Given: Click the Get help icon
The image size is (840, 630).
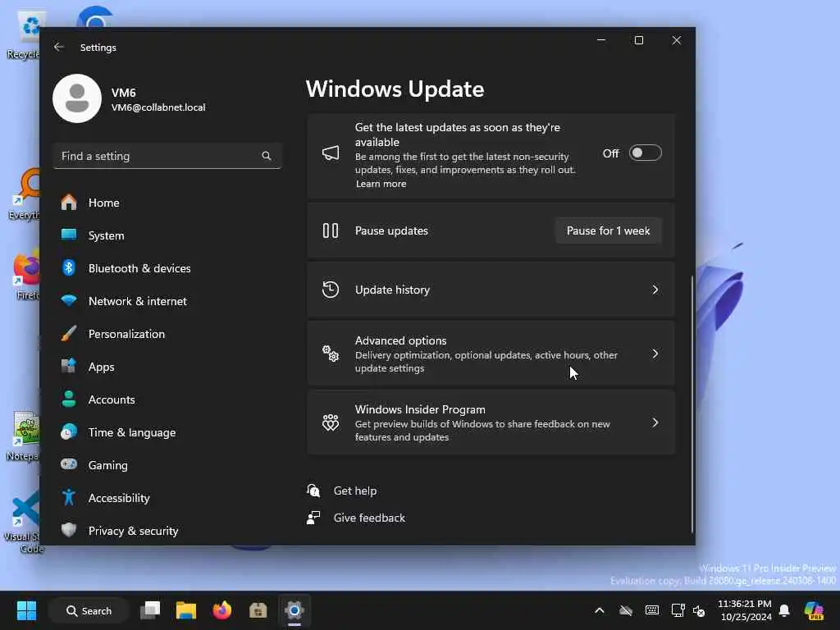Looking at the screenshot, I should coord(313,491).
